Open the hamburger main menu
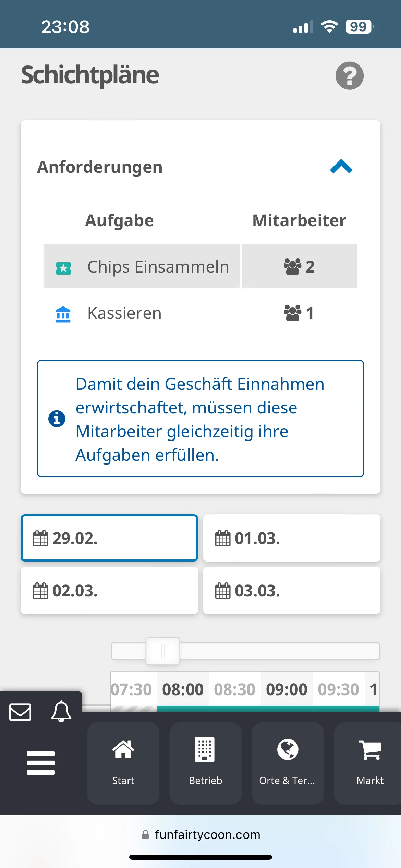401x868 pixels. pos(41,763)
